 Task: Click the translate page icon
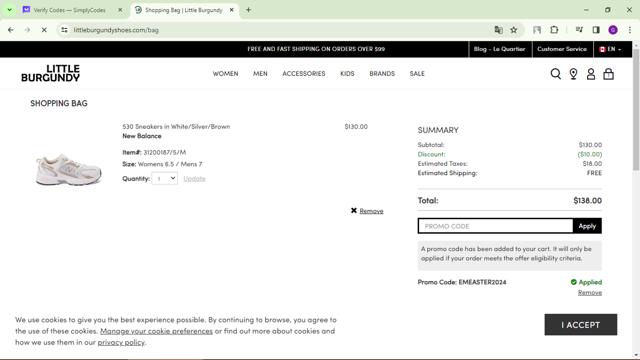[x=498, y=30]
